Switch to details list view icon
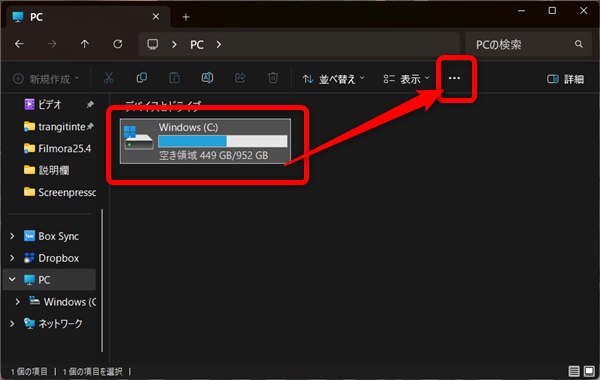Image resolution: width=600 pixels, height=380 pixels. click(x=574, y=371)
